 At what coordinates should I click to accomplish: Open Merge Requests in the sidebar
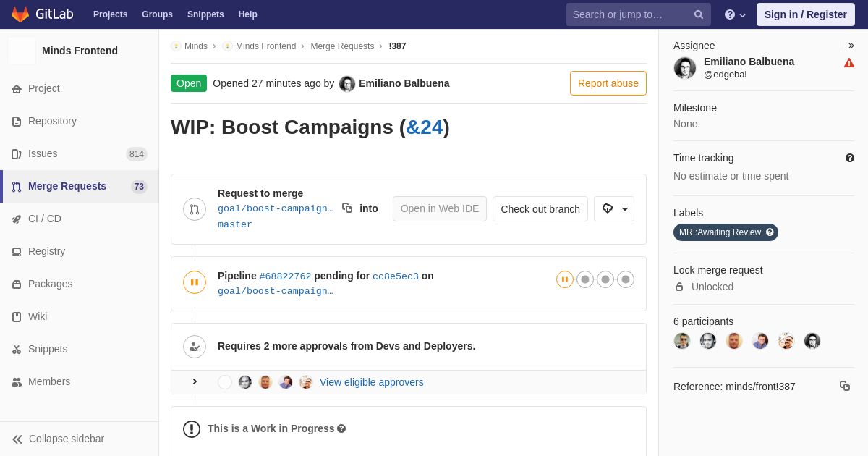pyautogui.click(x=80, y=186)
